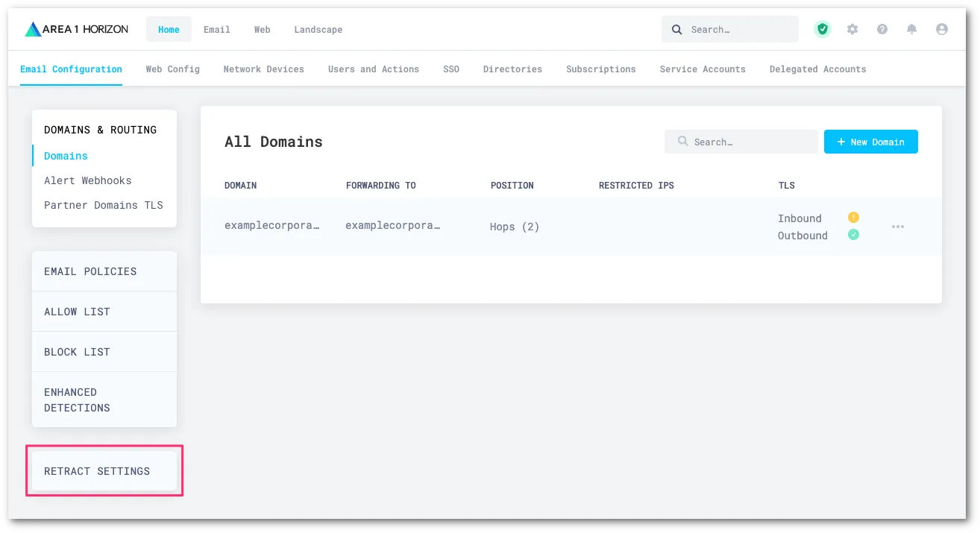The image size is (980, 533).
Task: Click the Area 1 Horizon logo
Action: [75, 29]
